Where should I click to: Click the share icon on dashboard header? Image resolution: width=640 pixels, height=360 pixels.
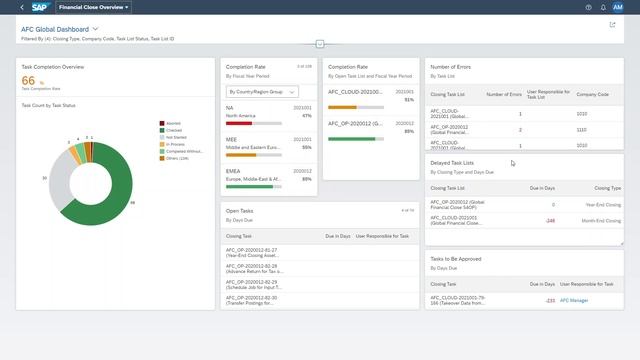[612, 25]
